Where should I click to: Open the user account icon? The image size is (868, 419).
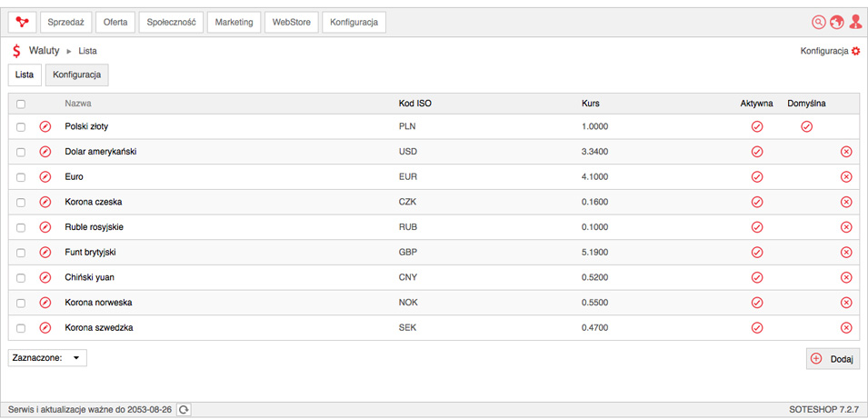[x=855, y=22]
